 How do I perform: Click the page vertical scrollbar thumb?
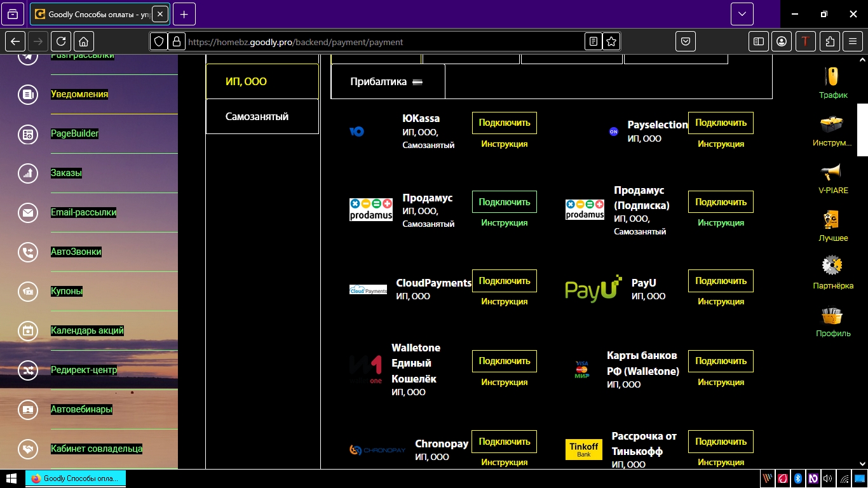click(862, 130)
